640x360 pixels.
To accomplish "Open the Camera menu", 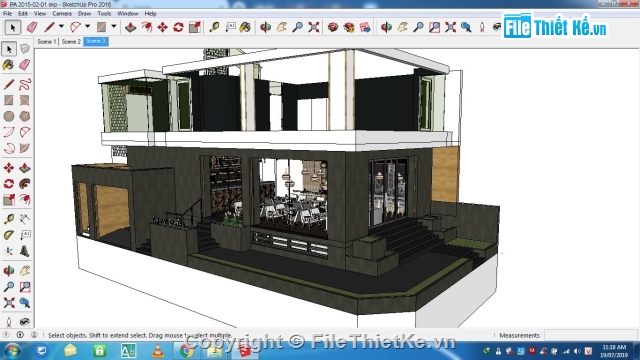I will click(62, 13).
